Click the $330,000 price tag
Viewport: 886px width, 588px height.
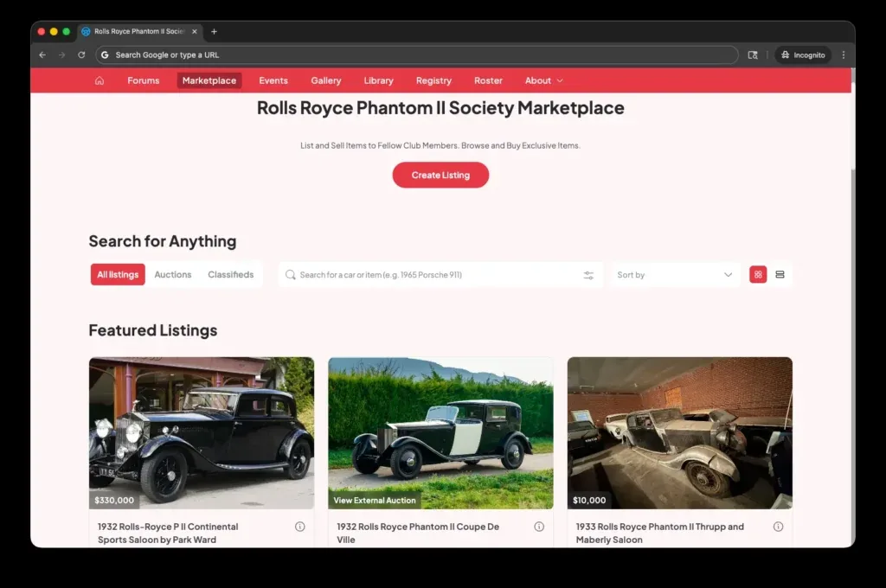[x=114, y=501]
